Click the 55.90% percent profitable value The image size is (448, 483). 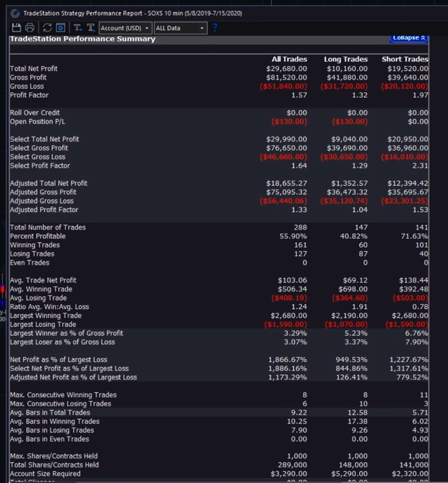pyautogui.click(x=293, y=236)
